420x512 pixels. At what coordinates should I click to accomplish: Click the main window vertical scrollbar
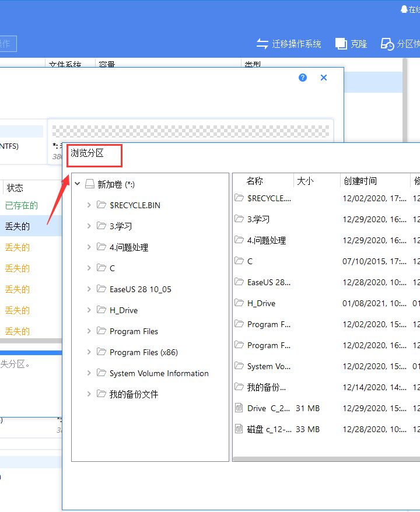[405, 100]
